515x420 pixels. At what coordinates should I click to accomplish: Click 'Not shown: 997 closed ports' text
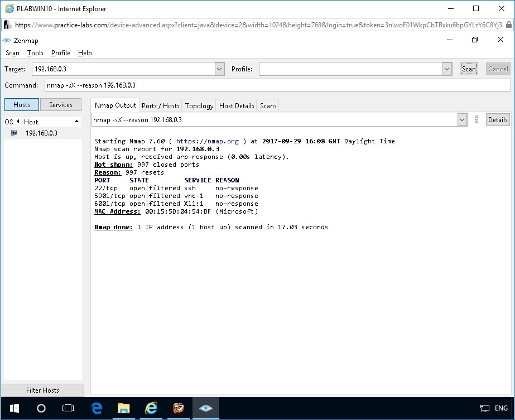pos(147,165)
